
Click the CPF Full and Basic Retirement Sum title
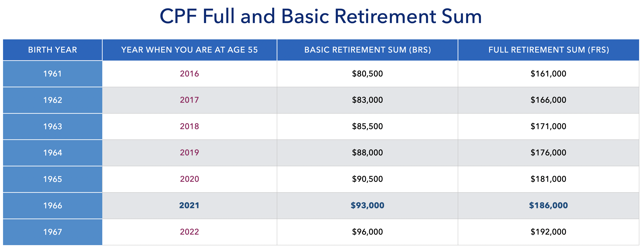(321, 16)
